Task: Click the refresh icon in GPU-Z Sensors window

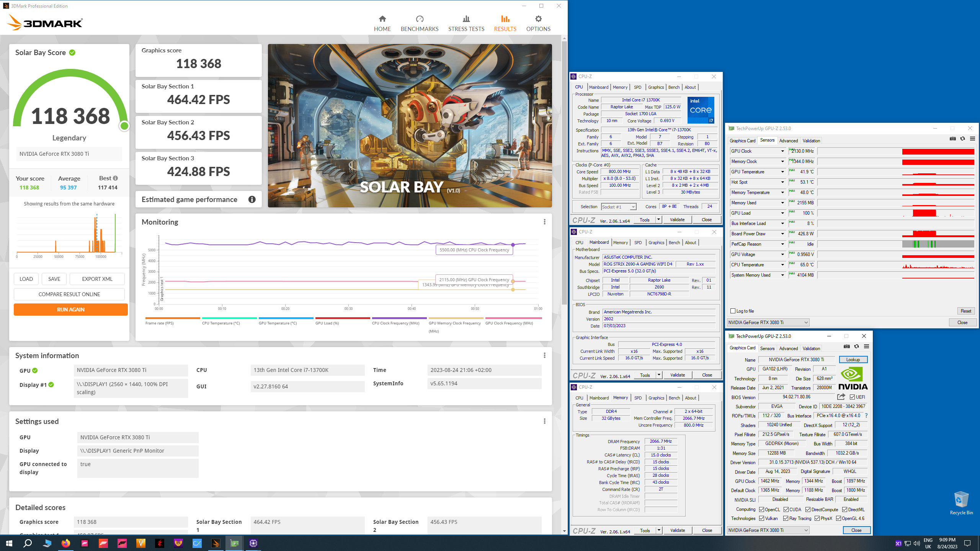Action: pyautogui.click(x=962, y=139)
